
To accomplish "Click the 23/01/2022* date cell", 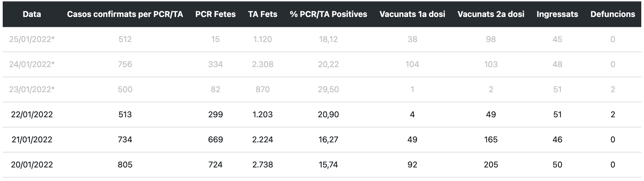I will (32, 89).
